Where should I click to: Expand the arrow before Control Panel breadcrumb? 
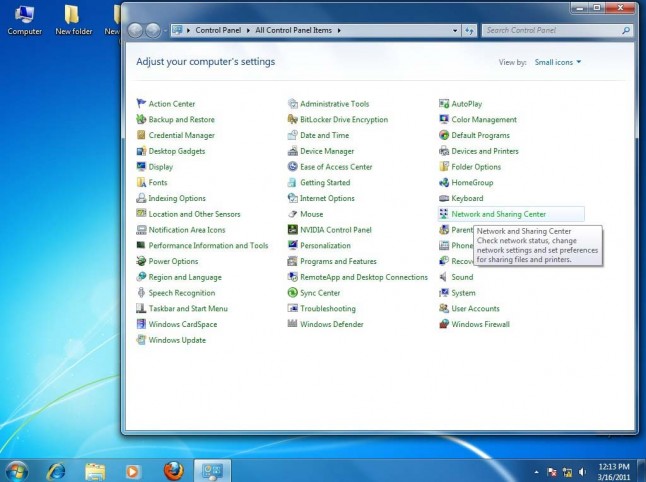[x=188, y=30]
